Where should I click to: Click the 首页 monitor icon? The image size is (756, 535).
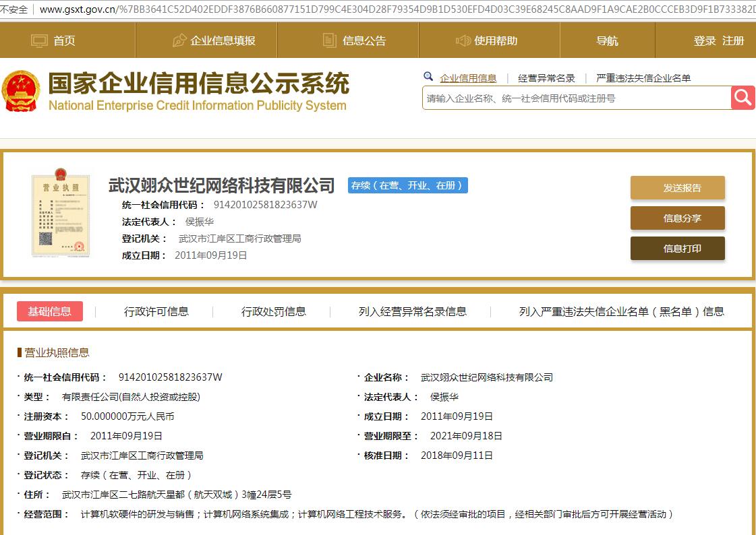pos(40,40)
